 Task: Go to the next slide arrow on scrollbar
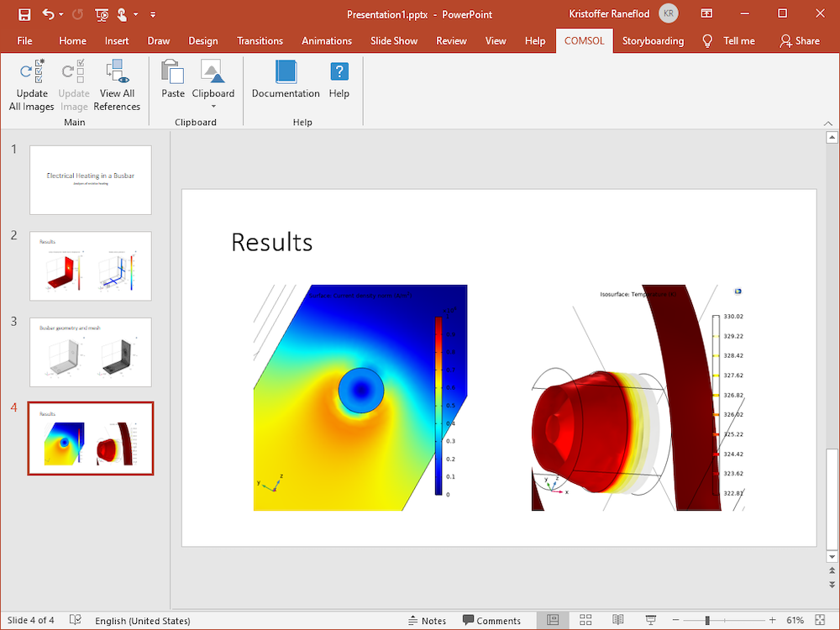click(x=832, y=585)
